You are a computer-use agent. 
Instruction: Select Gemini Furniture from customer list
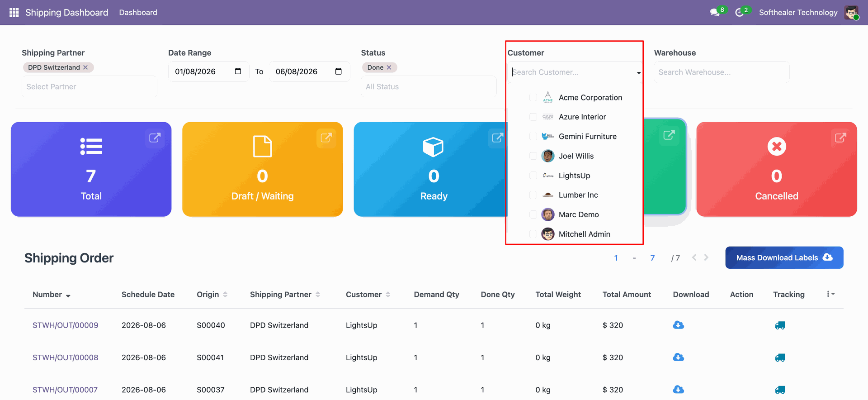pyautogui.click(x=588, y=136)
